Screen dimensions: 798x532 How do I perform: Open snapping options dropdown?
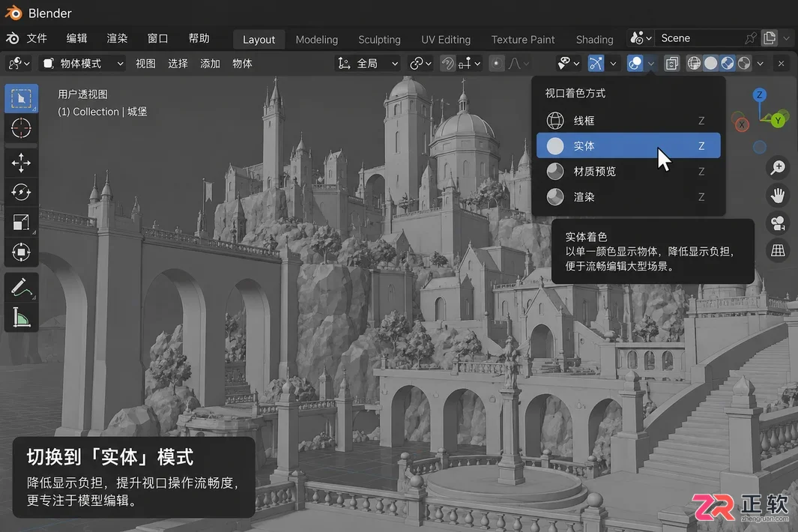pos(469,64)
